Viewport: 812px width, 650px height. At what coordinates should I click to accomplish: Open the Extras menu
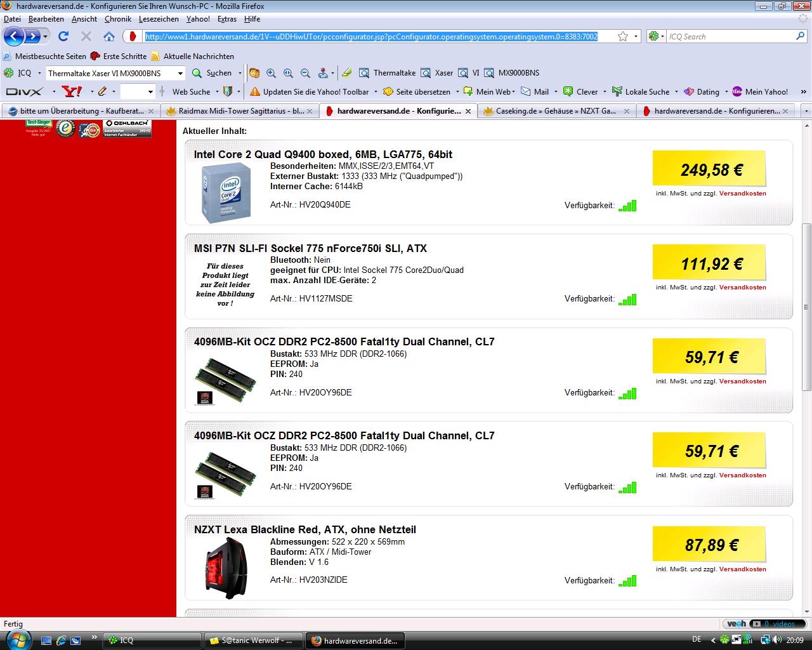coord(227,19)
